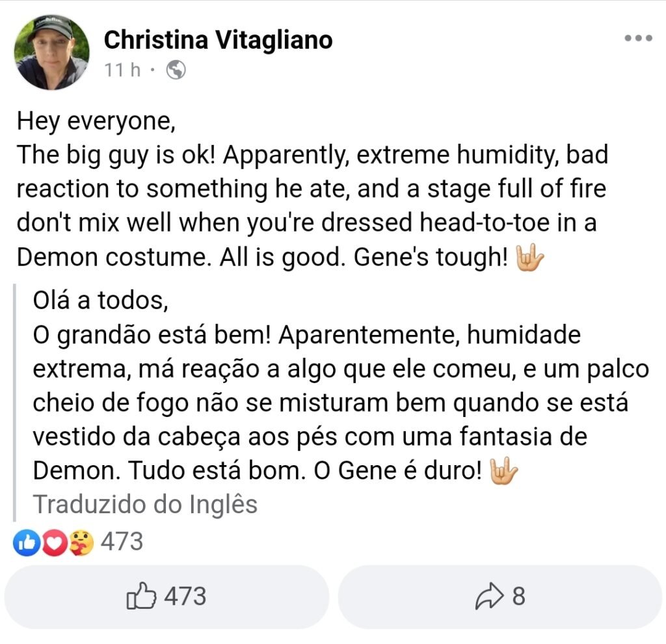
Task: Click the share arrow icon
Action: pyautogui.click(x=488, y=596)
